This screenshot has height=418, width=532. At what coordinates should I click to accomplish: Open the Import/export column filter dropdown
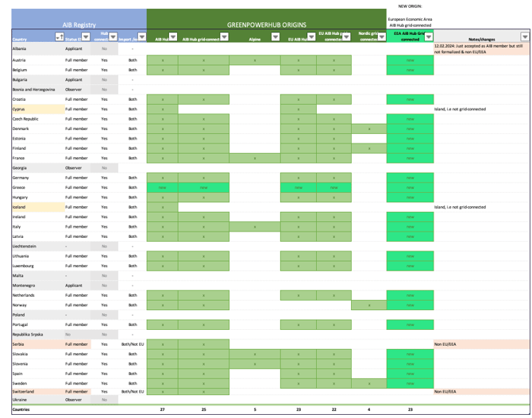click(x=142, y=36)
